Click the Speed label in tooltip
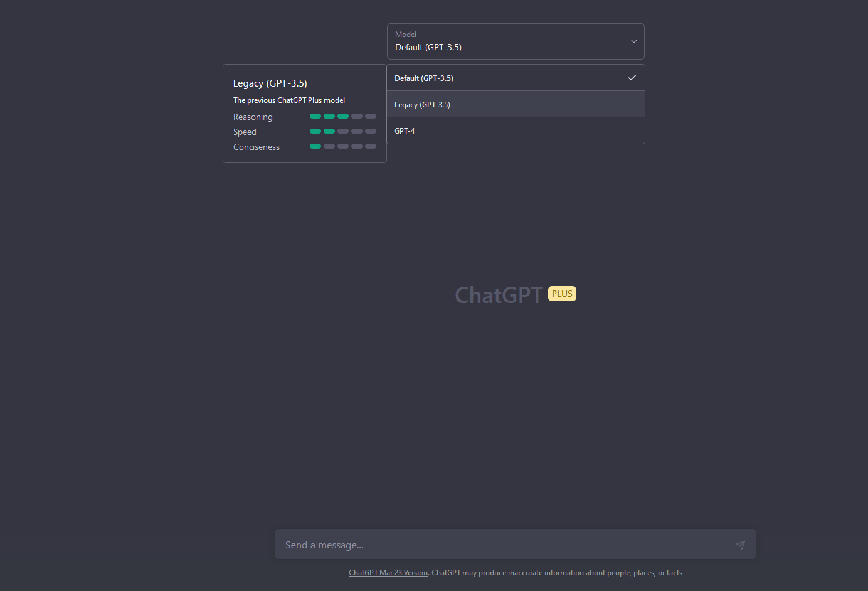 click(x=245, y=132)
